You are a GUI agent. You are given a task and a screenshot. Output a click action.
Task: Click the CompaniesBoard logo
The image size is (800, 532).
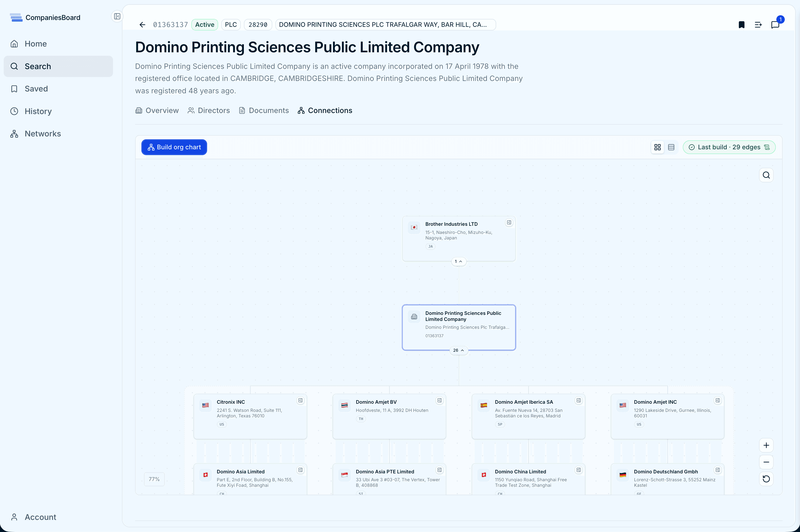pyautogui.click(x=45, y=17)
